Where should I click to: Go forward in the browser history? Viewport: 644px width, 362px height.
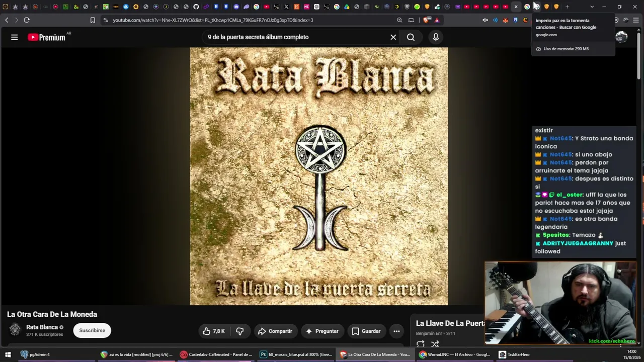coord(16,20)
